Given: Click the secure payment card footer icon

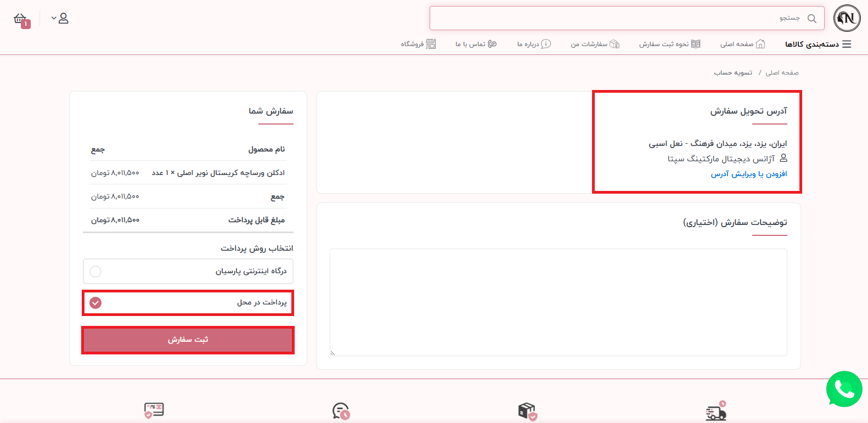Looking at the screenshot, I should tap(154, 411).
